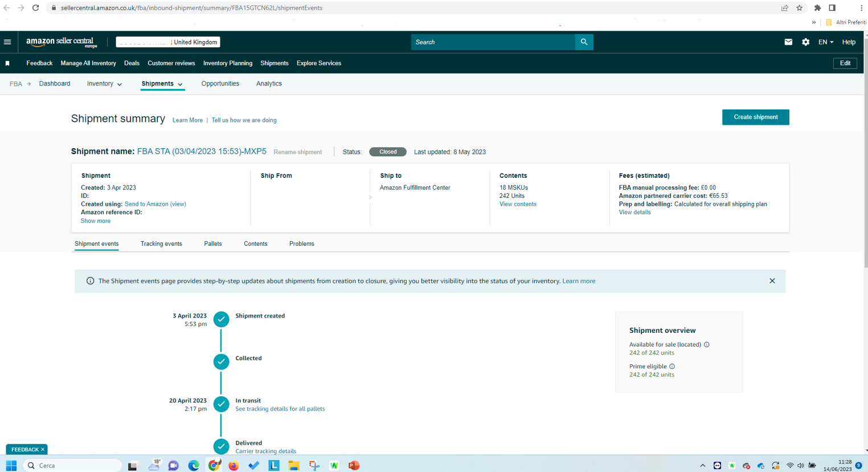Viewport: 868px width, 472px height.
Task: Click Tell us how we are doing
Action: click(244, 120)
